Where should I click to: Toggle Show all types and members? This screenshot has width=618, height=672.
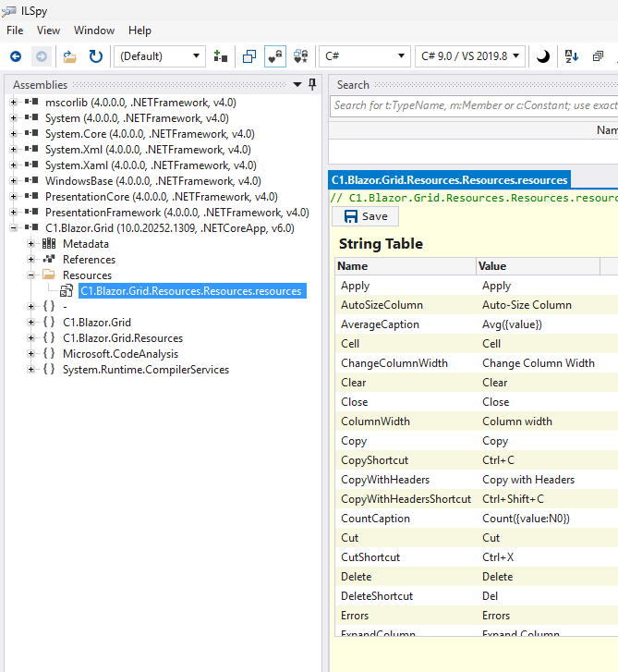click(x=300, y=56)
